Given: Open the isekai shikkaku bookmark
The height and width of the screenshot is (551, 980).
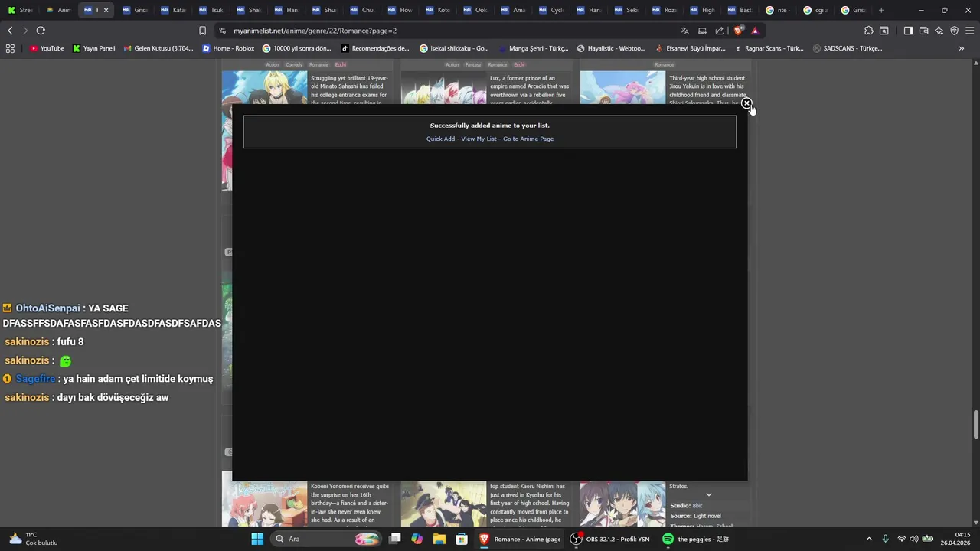Looking at the screenshot, I should coord(454,48).
